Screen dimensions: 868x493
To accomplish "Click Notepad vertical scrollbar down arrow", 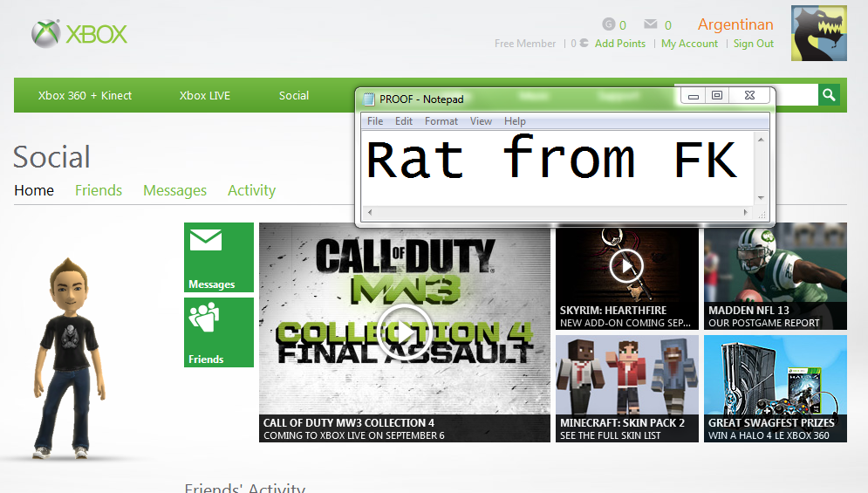I will pyautogui.click(x=761, y=198).
